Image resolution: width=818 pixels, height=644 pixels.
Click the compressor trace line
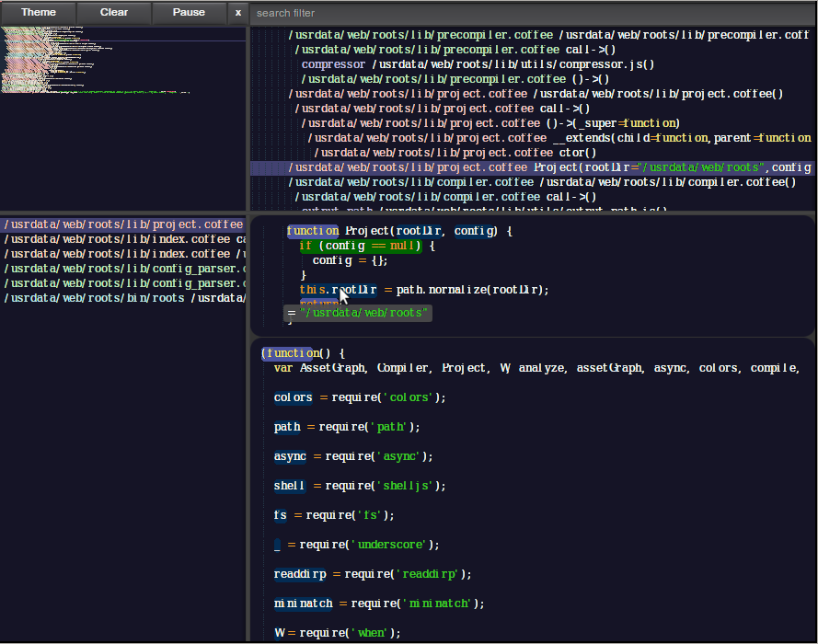(478, 64)
